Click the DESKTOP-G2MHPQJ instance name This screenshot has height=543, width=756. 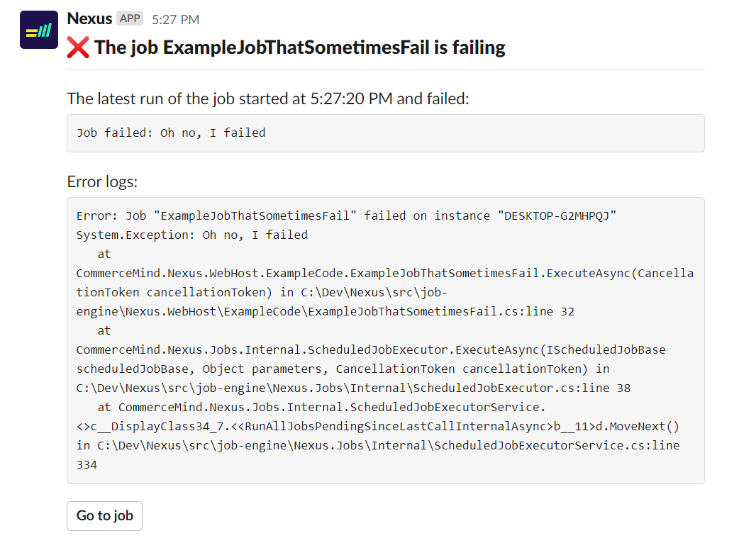coord(560,215)
